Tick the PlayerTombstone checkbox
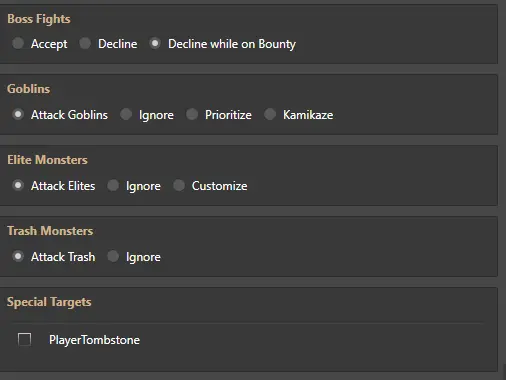The width and height of the screenshot is (506, 380). click(x=24, y=340)
